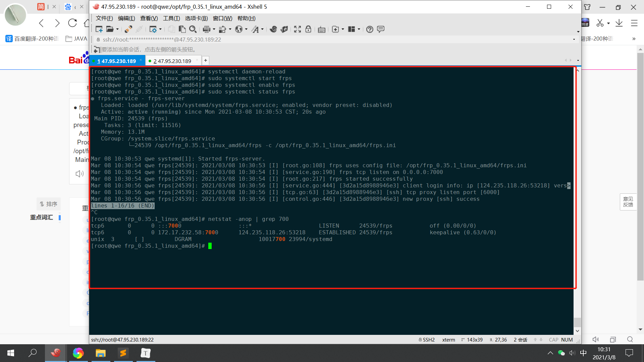
Task: Open the 工具(T) menu
Action: click(171, 18)
